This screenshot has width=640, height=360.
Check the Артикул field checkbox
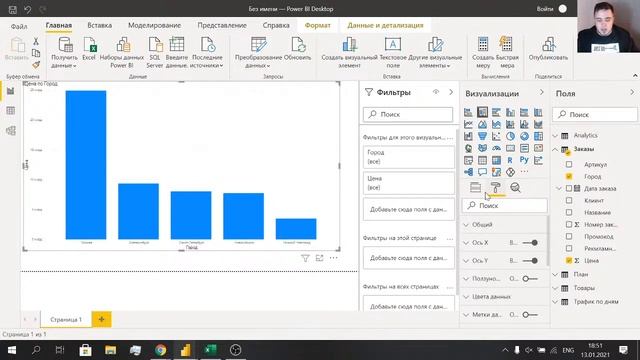point(569,164)
